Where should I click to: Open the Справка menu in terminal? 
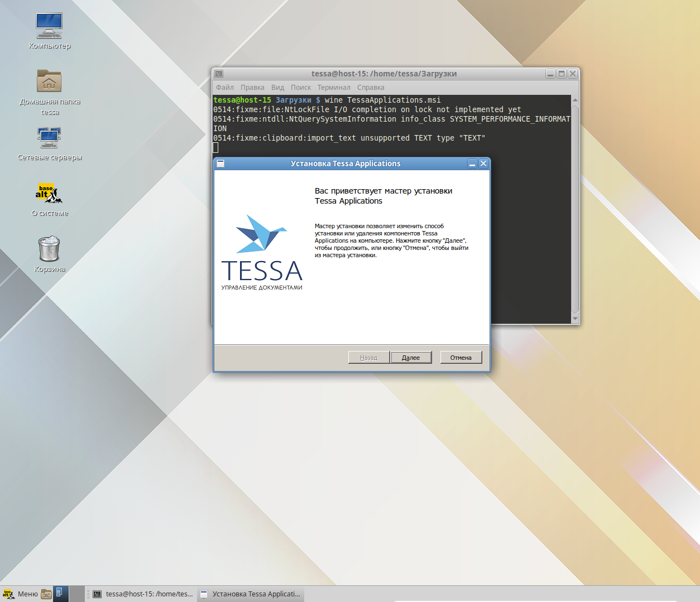pos(371,88)
